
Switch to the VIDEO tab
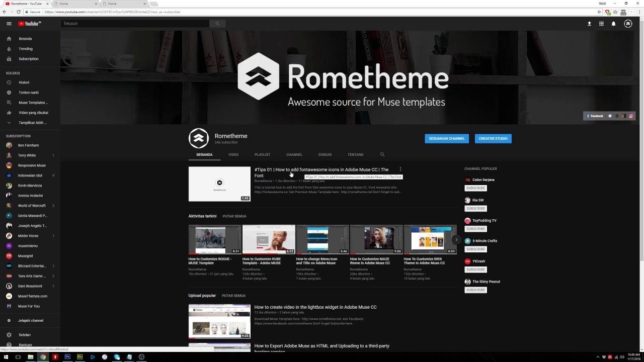(x=233, y=155)
